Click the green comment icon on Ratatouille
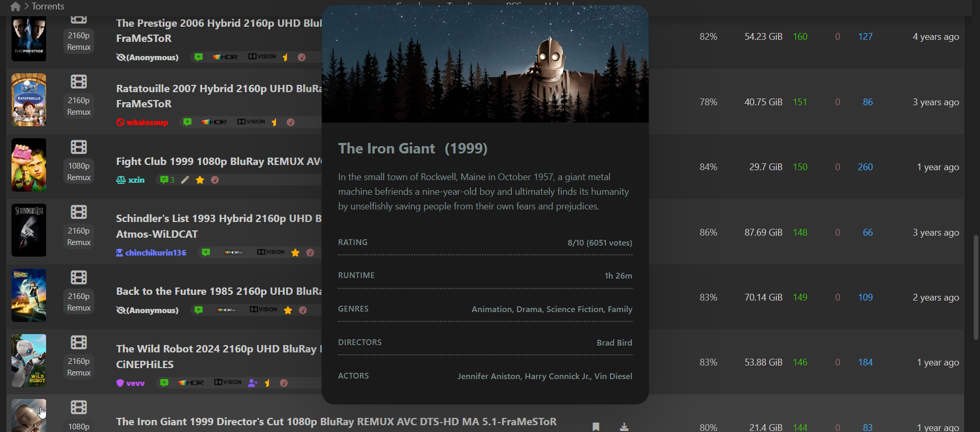 (187, 122)
